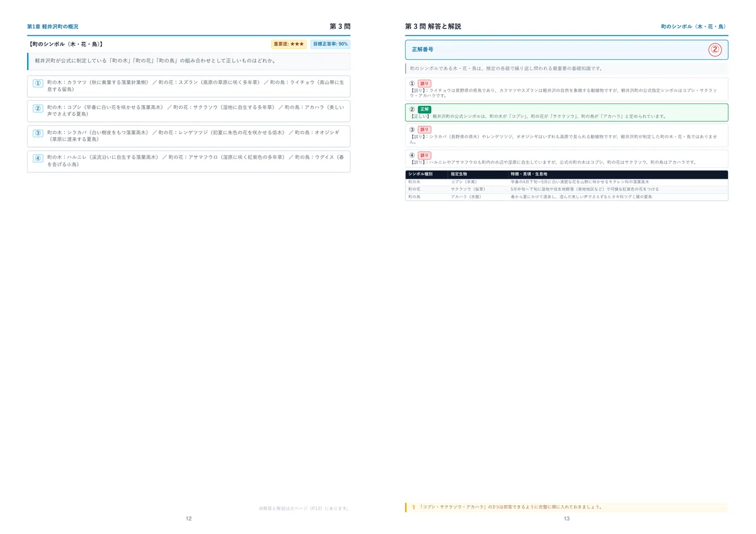756x534 pixels.
Task: Select choice ② number box on question page
Action: (38, 108)
